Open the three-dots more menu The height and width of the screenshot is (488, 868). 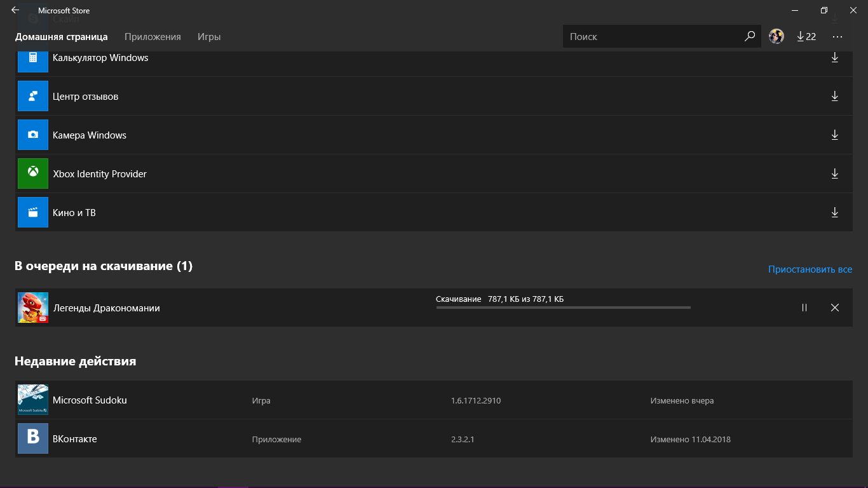coord(837,37)
